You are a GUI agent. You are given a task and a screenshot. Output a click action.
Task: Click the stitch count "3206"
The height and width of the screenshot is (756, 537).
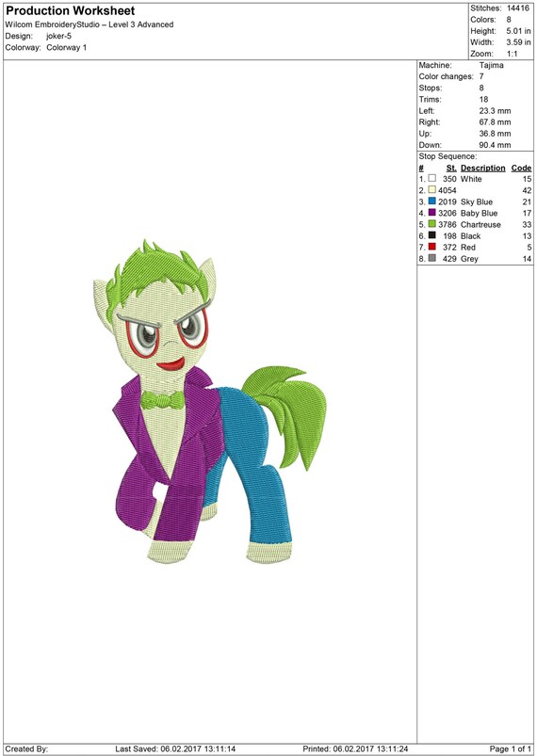pos(447,213)
